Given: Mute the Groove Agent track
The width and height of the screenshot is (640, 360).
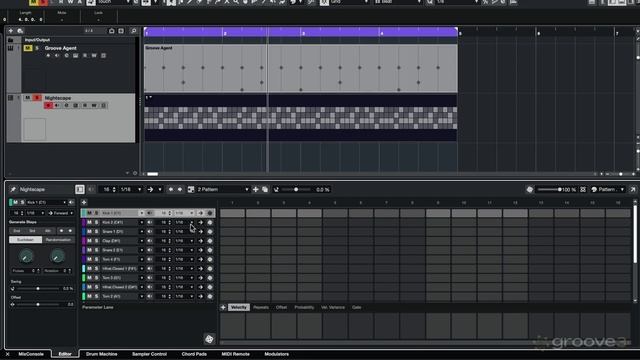Looking at the screenshot, I should [28, 48].
